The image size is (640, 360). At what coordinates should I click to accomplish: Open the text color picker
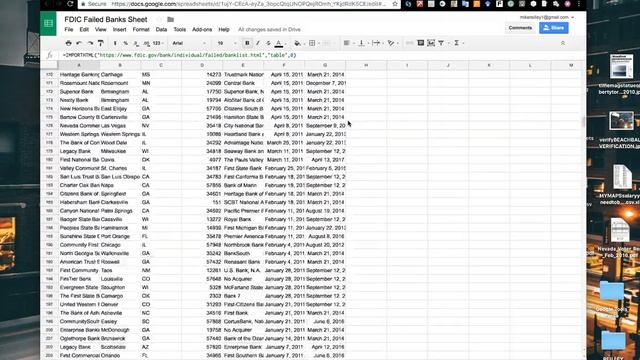point(279,43)
